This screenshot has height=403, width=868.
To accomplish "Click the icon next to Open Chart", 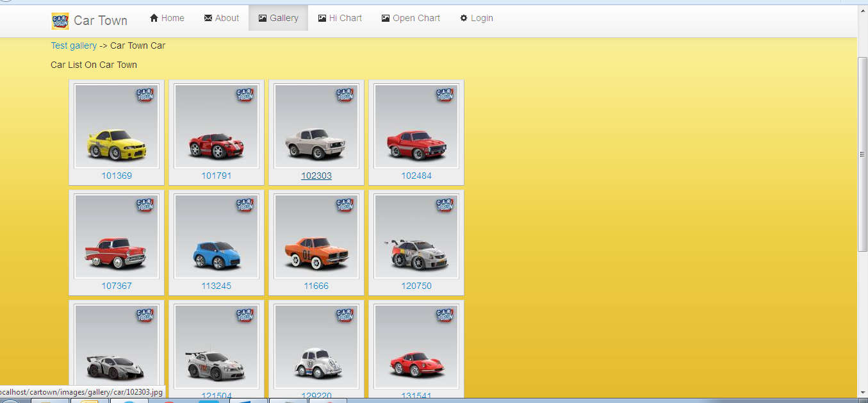I will (x=386, y=17).
